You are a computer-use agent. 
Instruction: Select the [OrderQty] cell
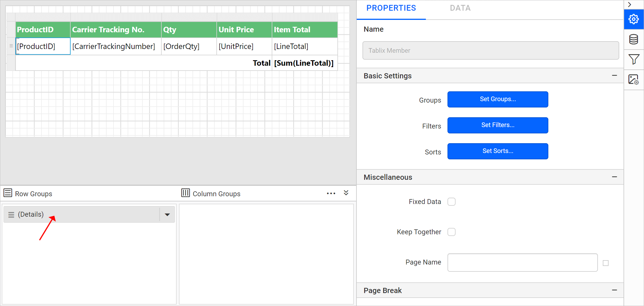tap(189, 46)
